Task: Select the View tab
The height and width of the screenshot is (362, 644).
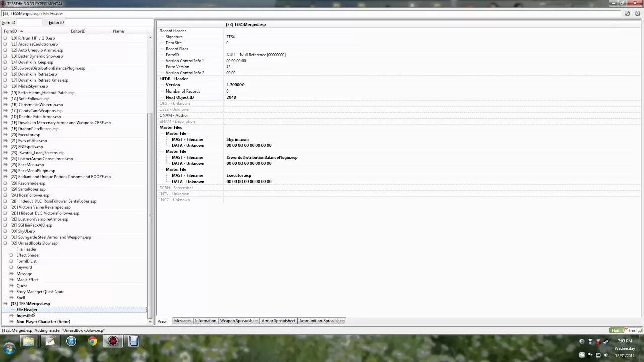Action: tap(163, 321)
